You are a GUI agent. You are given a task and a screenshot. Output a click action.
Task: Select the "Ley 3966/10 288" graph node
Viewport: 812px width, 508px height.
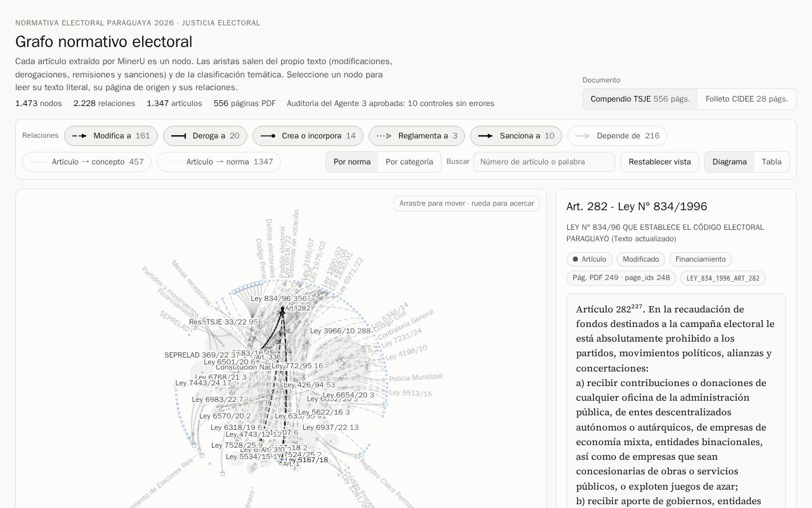coord(340,331)
